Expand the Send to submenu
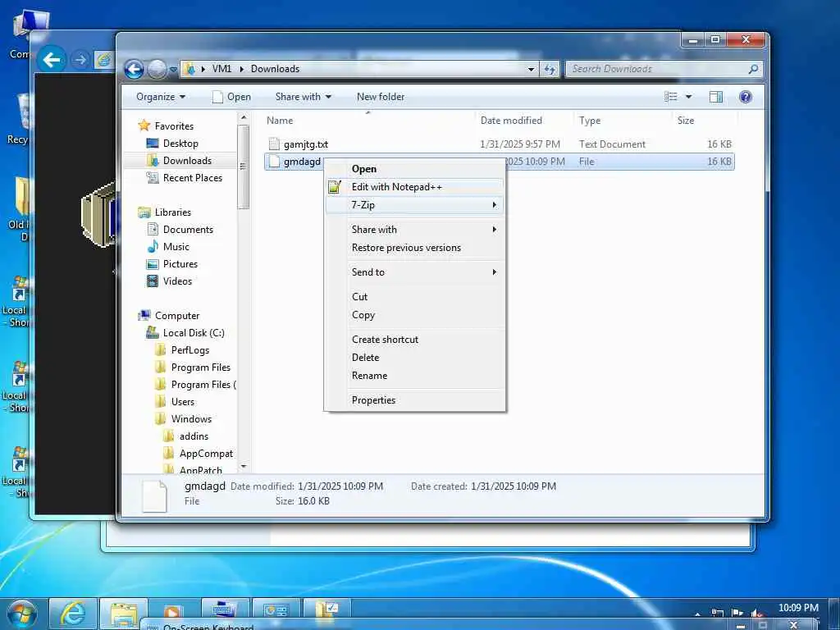 (x=414, y=272)
